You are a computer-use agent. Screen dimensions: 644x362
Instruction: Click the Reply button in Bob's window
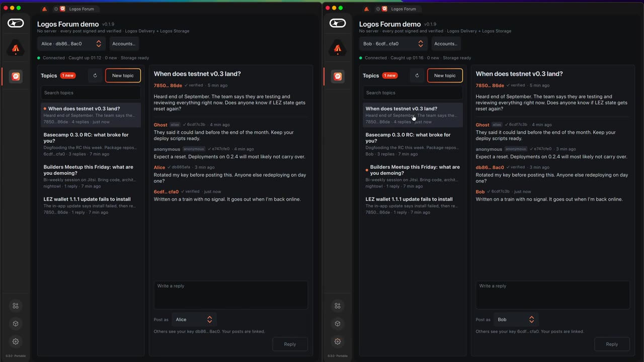click(612, 344)
